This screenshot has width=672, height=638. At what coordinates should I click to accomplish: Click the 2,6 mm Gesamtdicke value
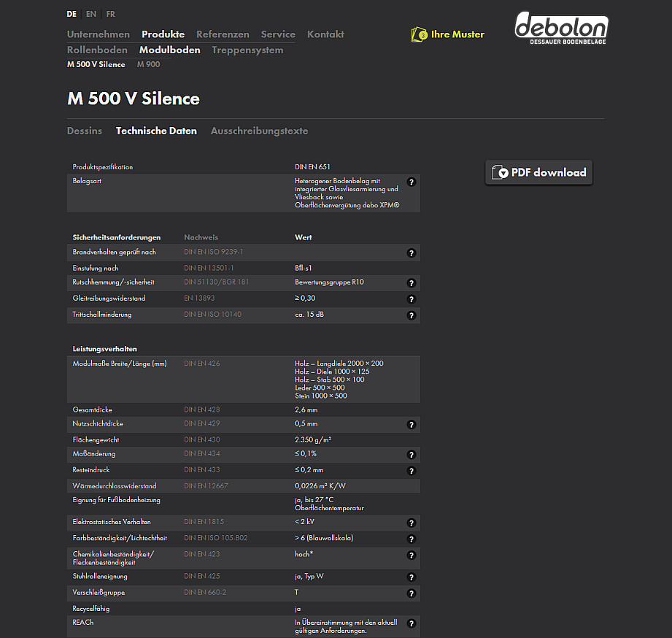click(x=306, y=410)
